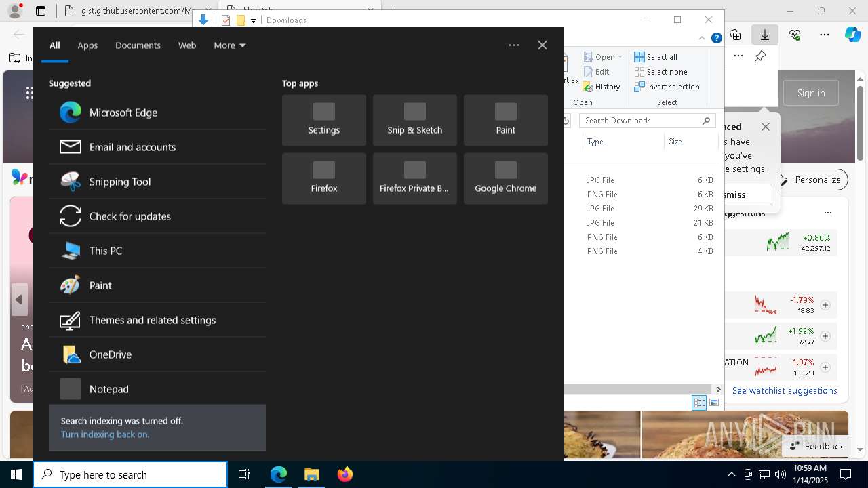Open Firefox from the taskbar
Image resolution: width=868 pixels, height=488 pixels.
[x=345, y=474]
